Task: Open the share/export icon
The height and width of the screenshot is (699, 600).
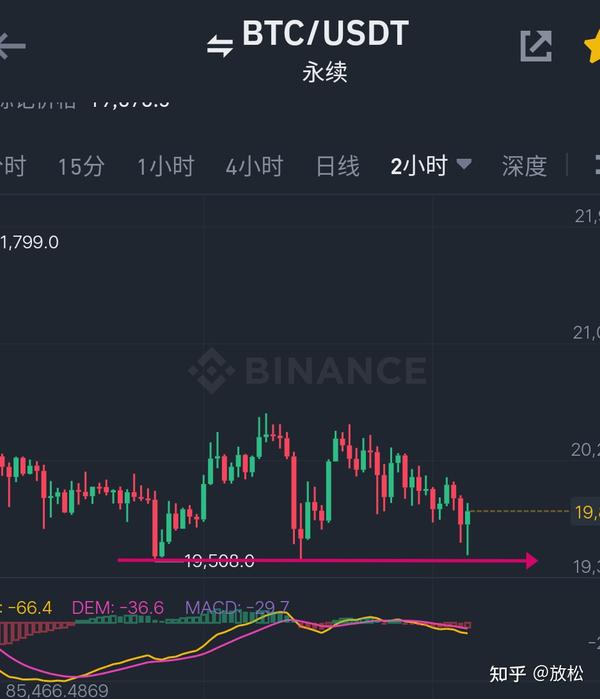Action: pos(536,46)
